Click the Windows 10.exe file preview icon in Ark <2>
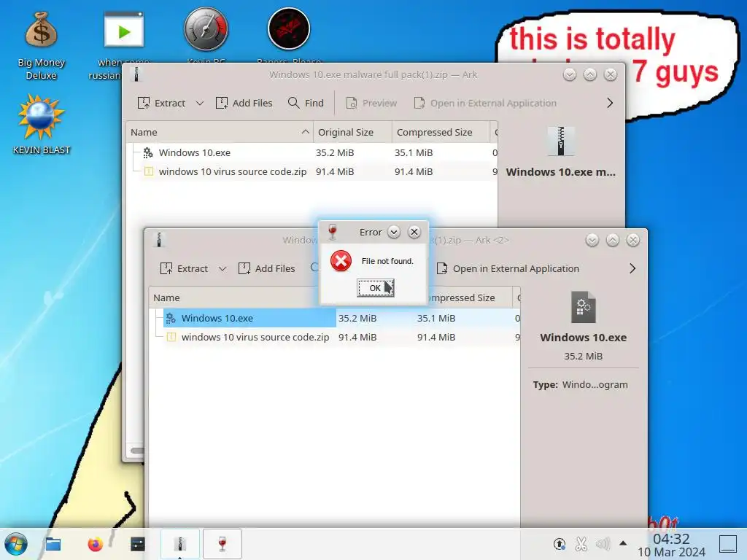This screenshot has height=560, width=747. (583, 307)
